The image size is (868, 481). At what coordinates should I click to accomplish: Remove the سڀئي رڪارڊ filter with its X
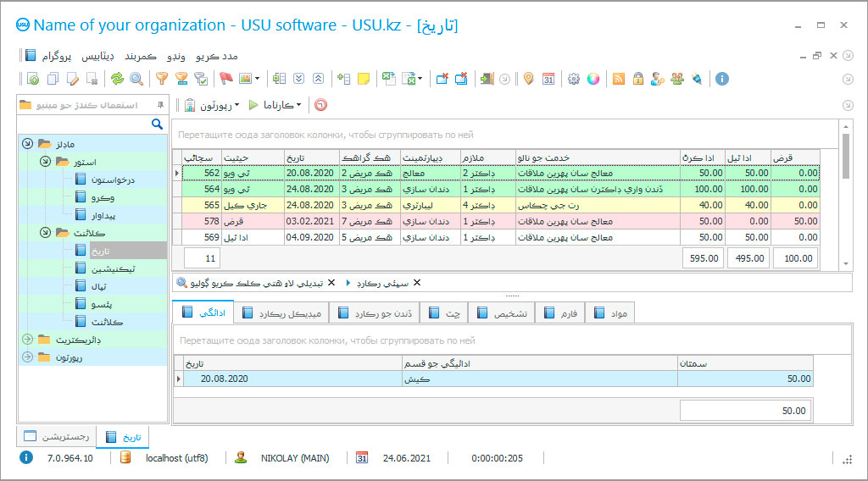pyautogui.click(x=417, y=283)
